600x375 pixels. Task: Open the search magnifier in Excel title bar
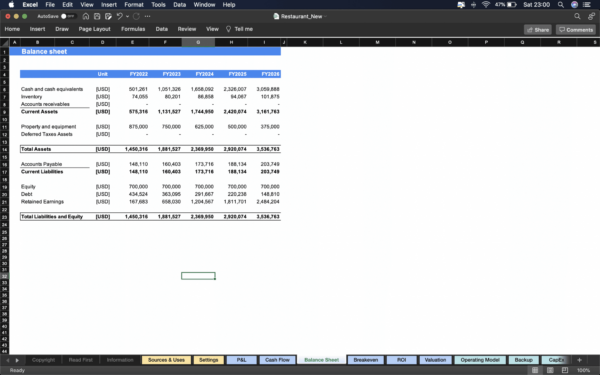577,16
